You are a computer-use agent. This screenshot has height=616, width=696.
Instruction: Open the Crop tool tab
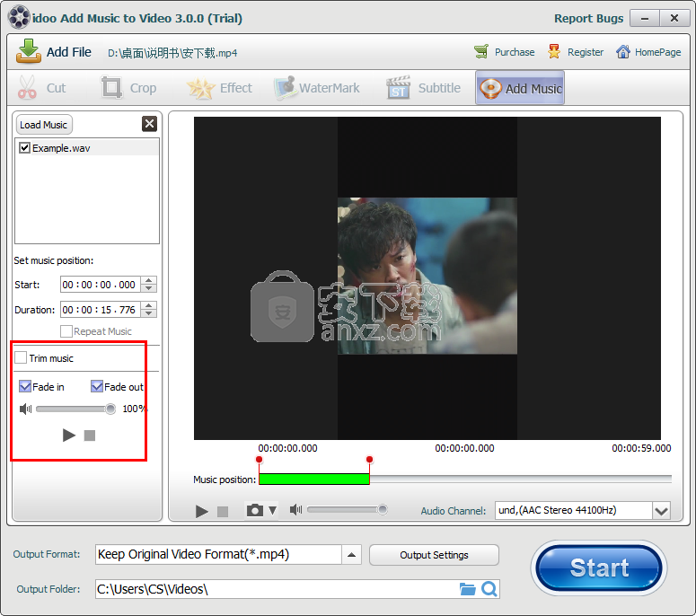(x=128, y=87)
